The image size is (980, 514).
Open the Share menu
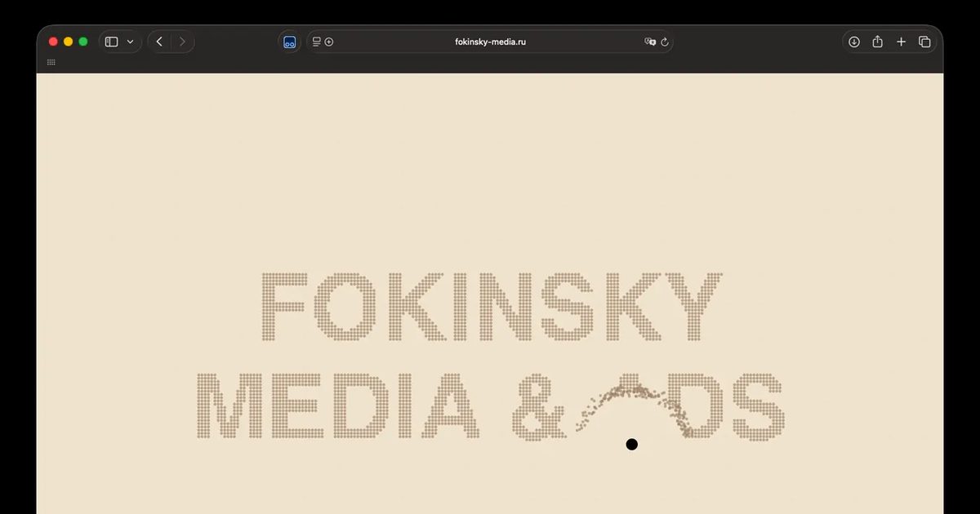(x=877, y=42)
